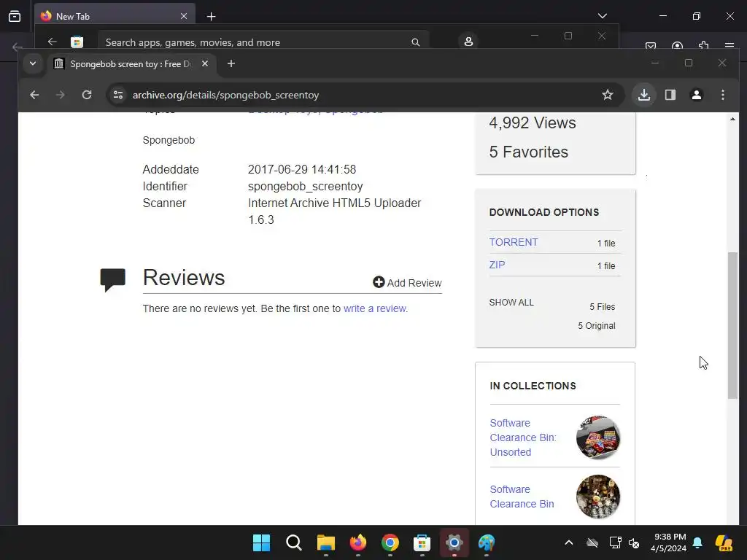Toggle Chrome side panel icon
The image size is (747, 560).
point(670,95)
